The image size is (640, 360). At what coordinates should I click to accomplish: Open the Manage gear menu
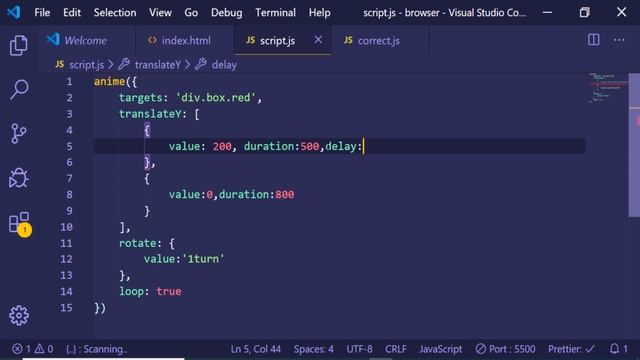19,315
